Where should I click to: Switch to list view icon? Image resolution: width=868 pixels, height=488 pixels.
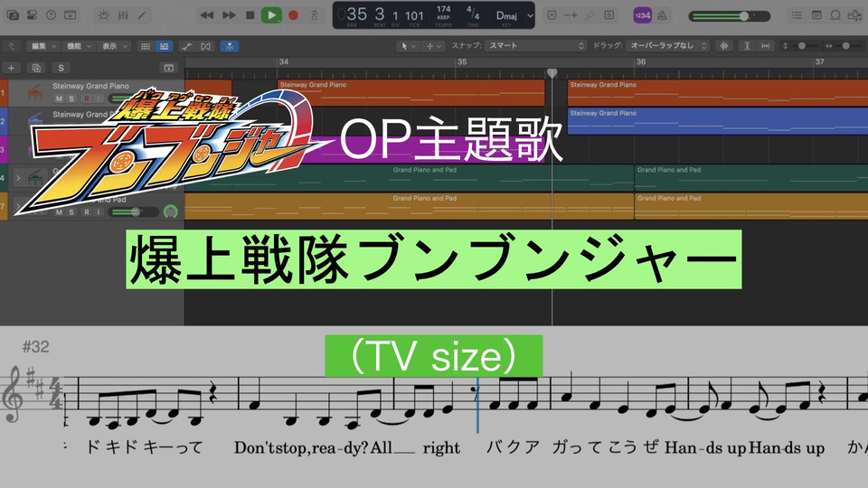coord(165,46)
